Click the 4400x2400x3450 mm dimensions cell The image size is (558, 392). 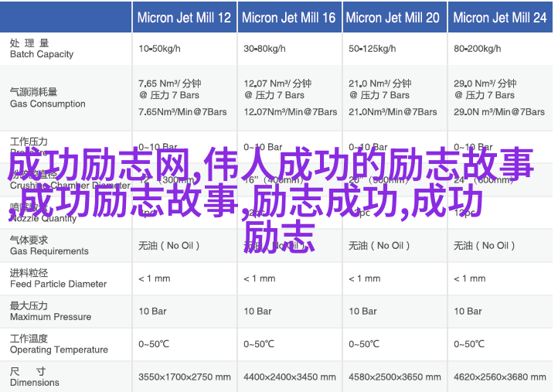point(290,377)
